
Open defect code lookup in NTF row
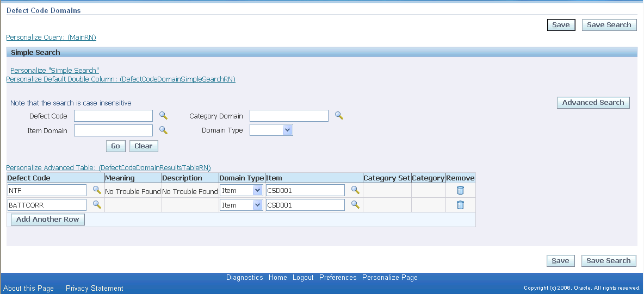(97, 190)
